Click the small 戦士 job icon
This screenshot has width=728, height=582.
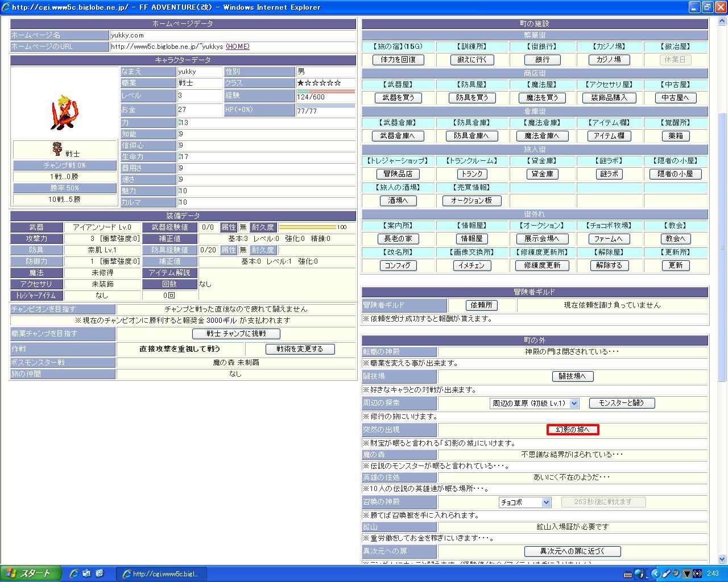click(57, 149)
